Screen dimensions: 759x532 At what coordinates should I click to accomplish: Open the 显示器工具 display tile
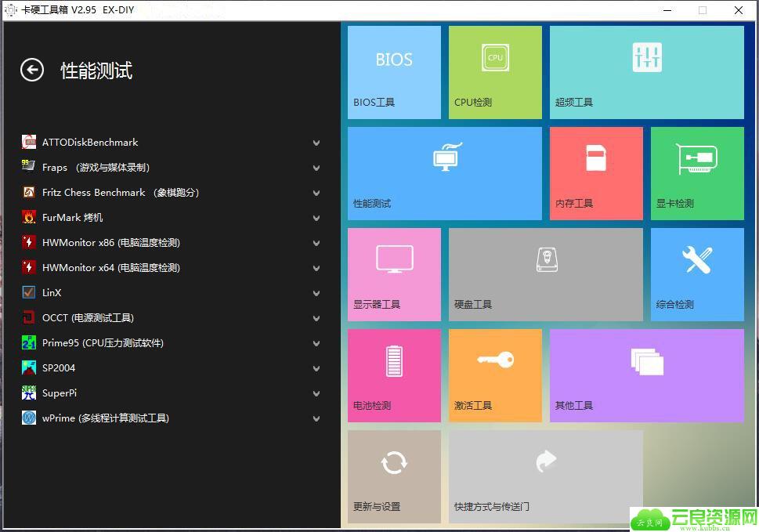tap(394, 274)
